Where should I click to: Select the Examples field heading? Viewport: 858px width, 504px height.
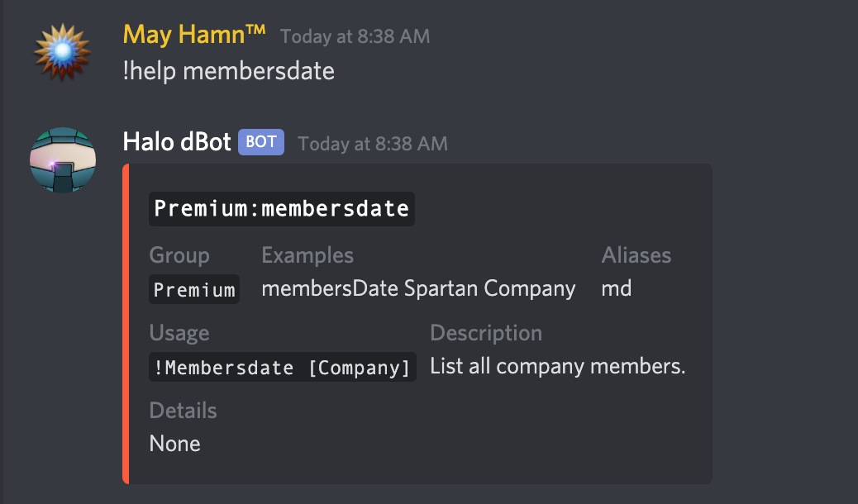coord(307,255)
